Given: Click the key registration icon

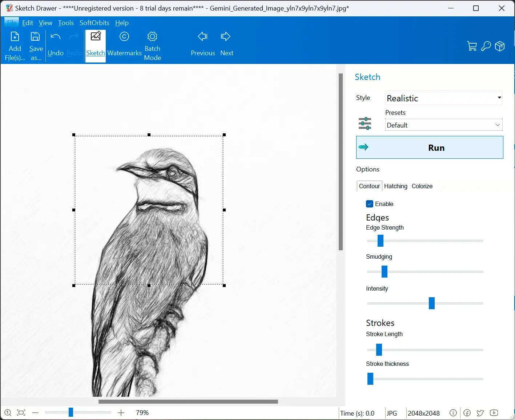Looking at the screenshot, I should [486, 46].
